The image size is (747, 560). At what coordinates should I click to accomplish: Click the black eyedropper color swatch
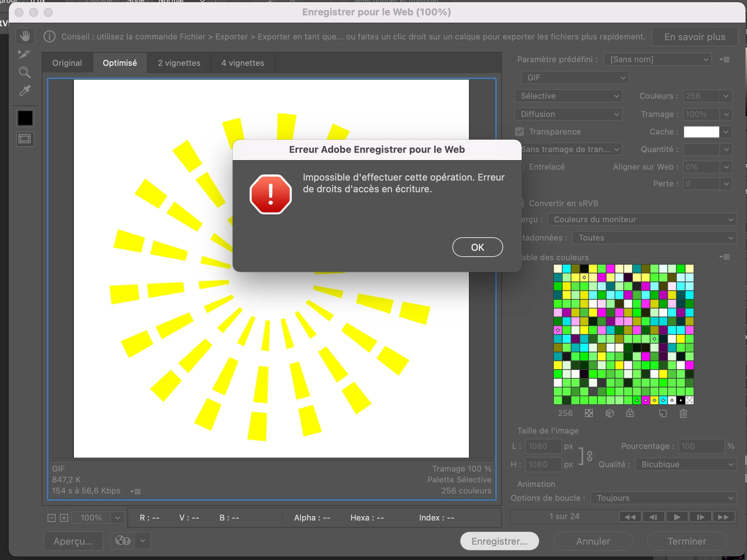(x=25, y=118)
